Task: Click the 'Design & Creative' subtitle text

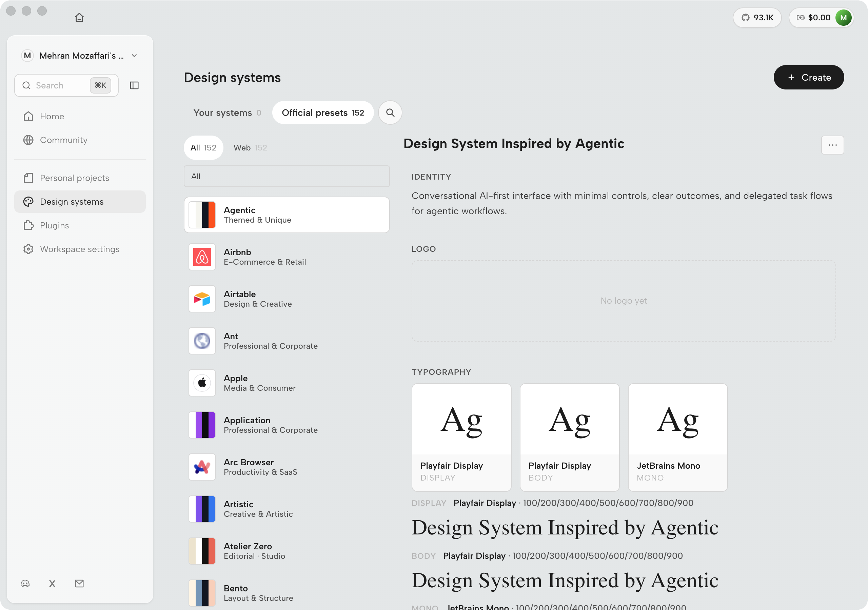Action: point(258,304)
